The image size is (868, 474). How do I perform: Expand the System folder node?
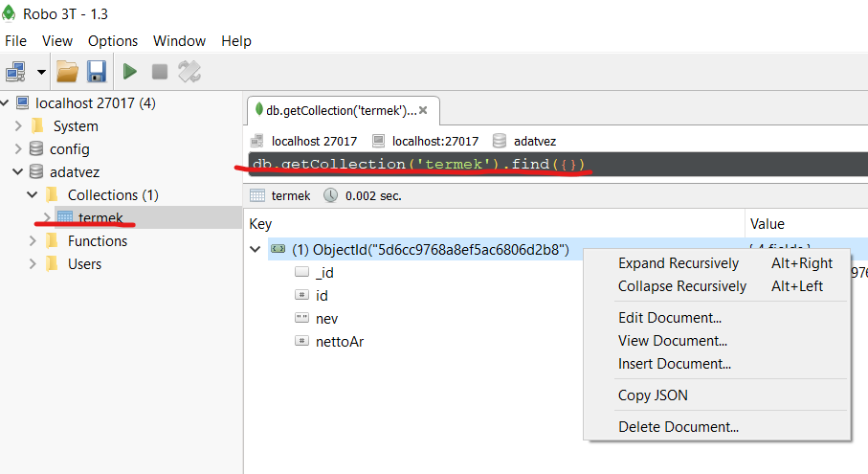[x=18, y=125]
